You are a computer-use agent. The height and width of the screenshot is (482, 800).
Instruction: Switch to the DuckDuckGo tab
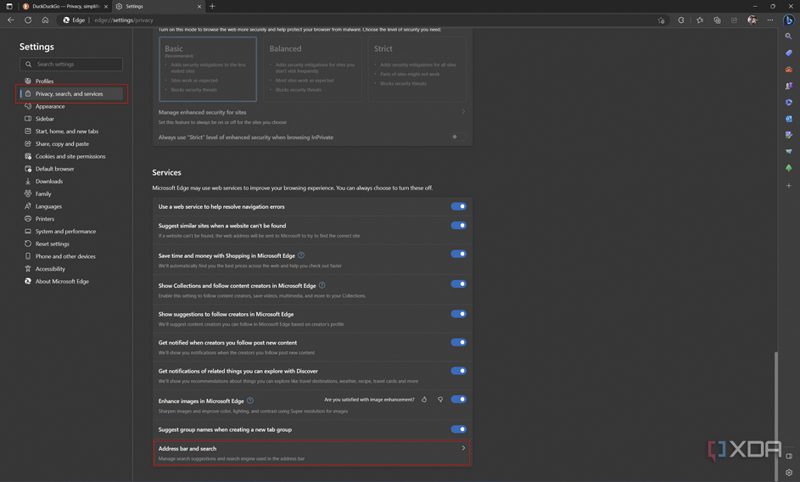point(65,6)
